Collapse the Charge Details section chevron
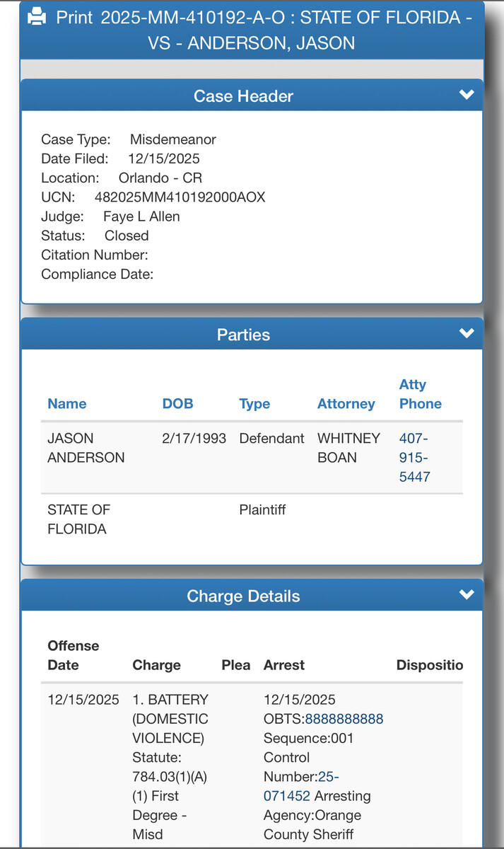 click(467, 595)
